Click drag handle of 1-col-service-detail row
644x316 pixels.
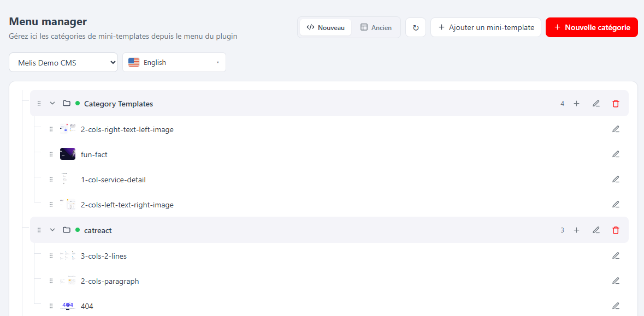tap(51, 180)
